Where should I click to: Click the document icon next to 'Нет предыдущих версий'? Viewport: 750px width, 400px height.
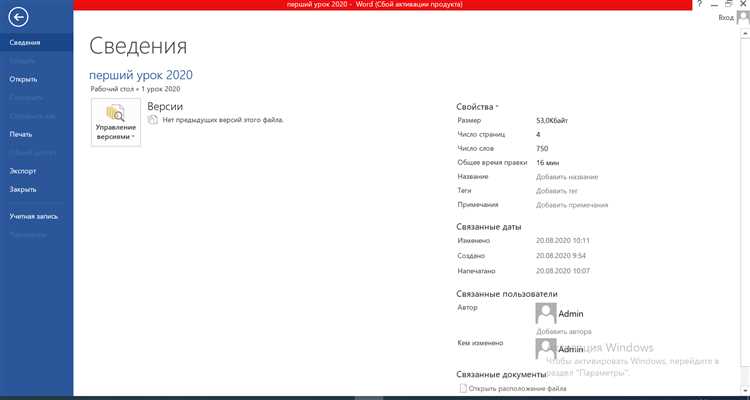point(153,120)
